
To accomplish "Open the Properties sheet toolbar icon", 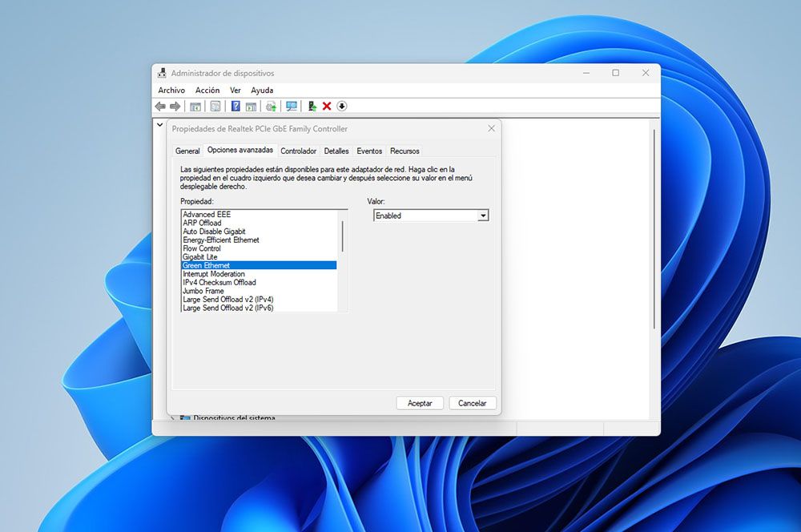I will (x=215, y=107).
